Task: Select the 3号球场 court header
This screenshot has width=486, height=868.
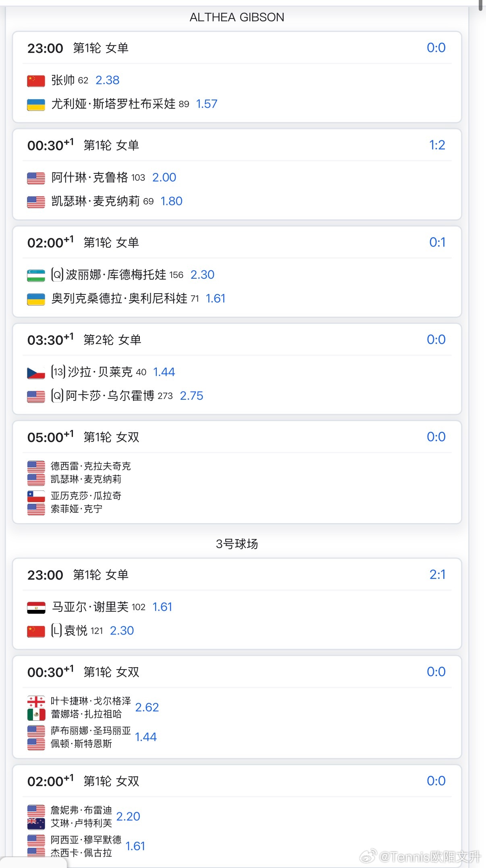Action: click(237, 544)
